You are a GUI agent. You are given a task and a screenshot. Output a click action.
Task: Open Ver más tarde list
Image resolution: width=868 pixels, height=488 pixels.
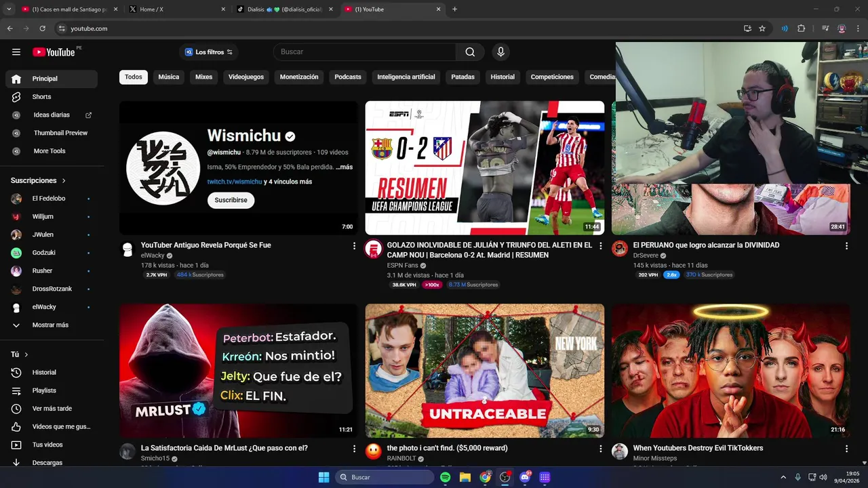(x=52, y=409)
